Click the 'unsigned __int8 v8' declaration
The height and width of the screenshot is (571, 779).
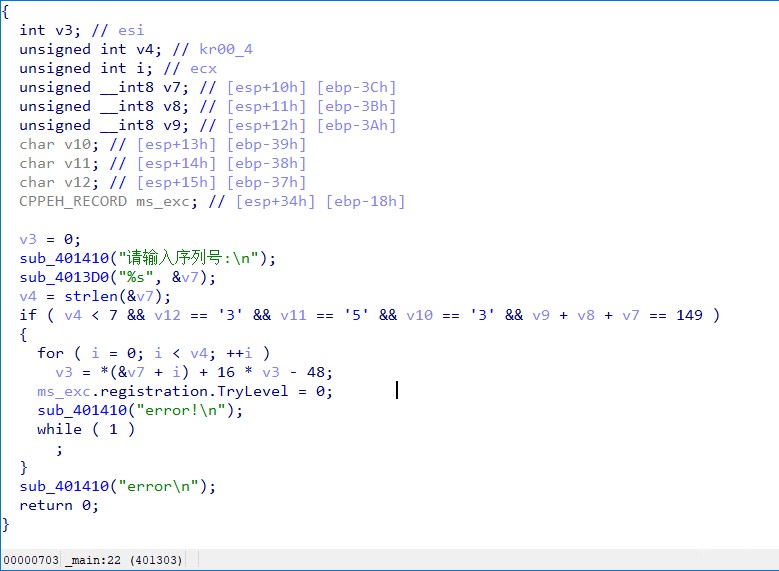click(104, 106)
